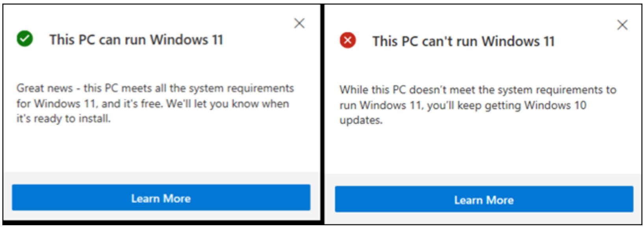Click the red X error icon
Screen dimensions: 644x228
[348, 41]
